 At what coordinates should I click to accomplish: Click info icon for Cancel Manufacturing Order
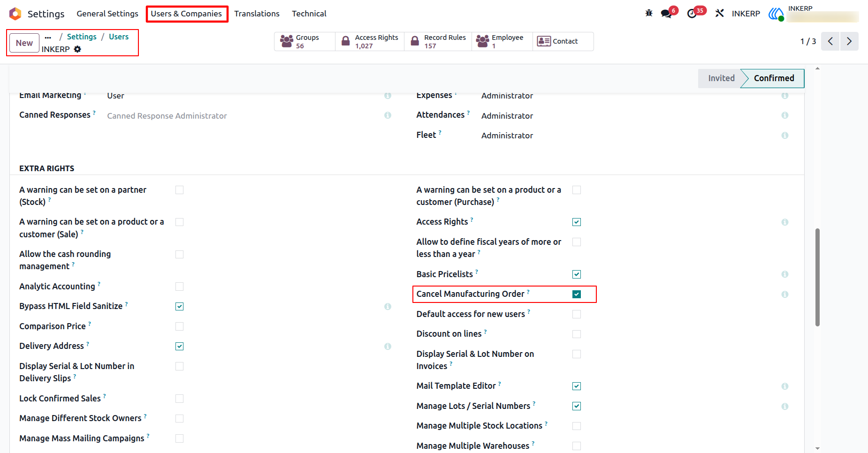pos(785,294)
